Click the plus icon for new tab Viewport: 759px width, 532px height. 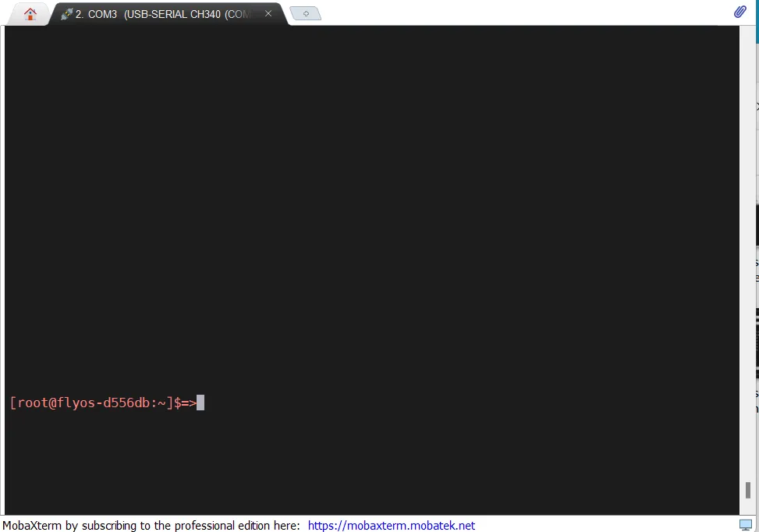coord(306,14)
